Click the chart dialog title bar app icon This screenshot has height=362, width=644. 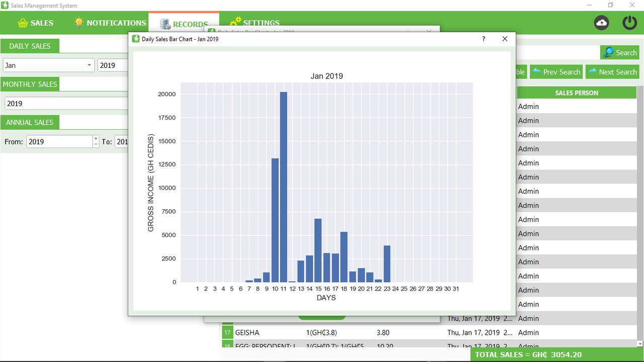pyautogui.click(x=135, y=39)
